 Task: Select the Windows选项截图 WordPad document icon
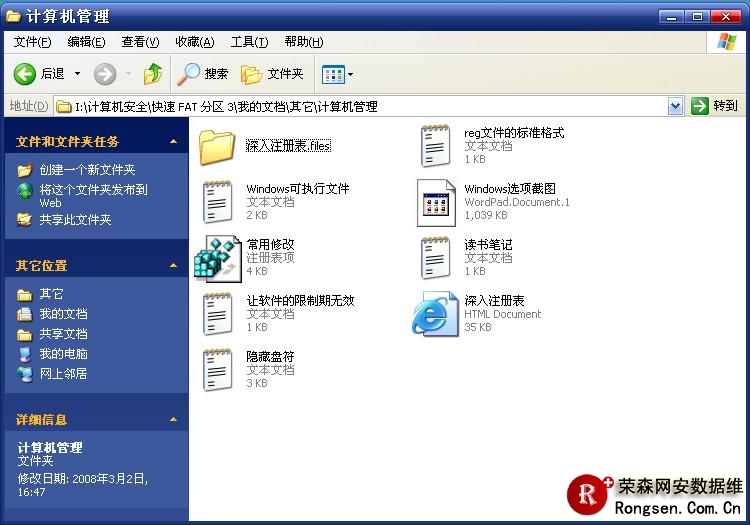tap(436, 202)
